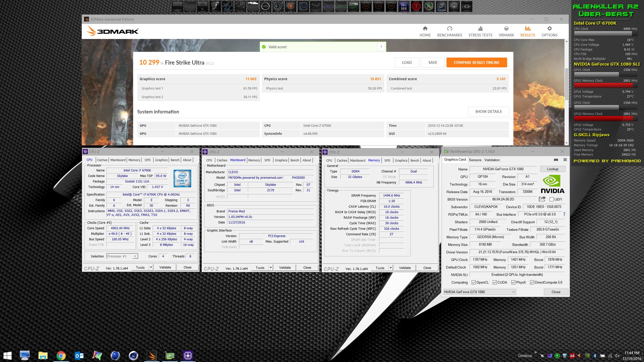Click the scroll down arrow in 3DMark

(x=566, y=143)
